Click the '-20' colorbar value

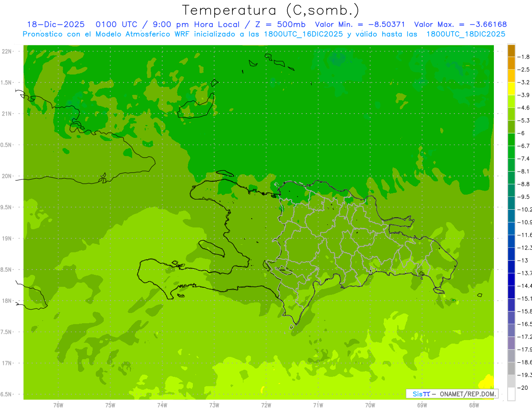pyautogui.click(x=523, y=388)
